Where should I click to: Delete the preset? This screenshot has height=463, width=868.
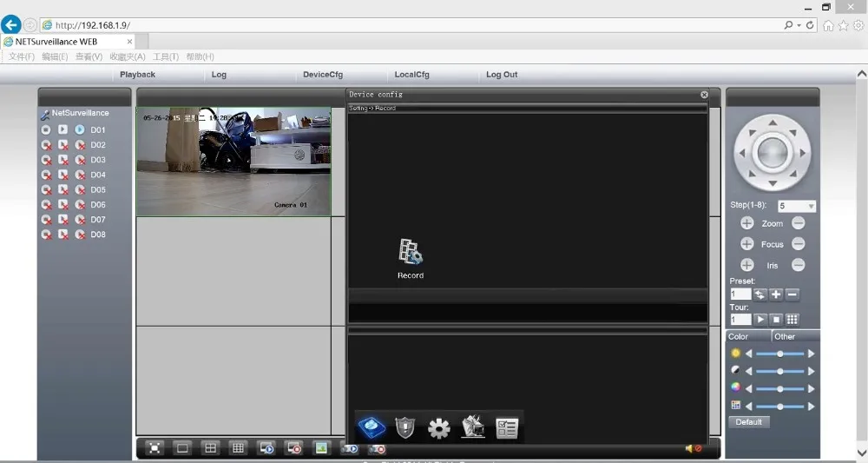point(792,294)
